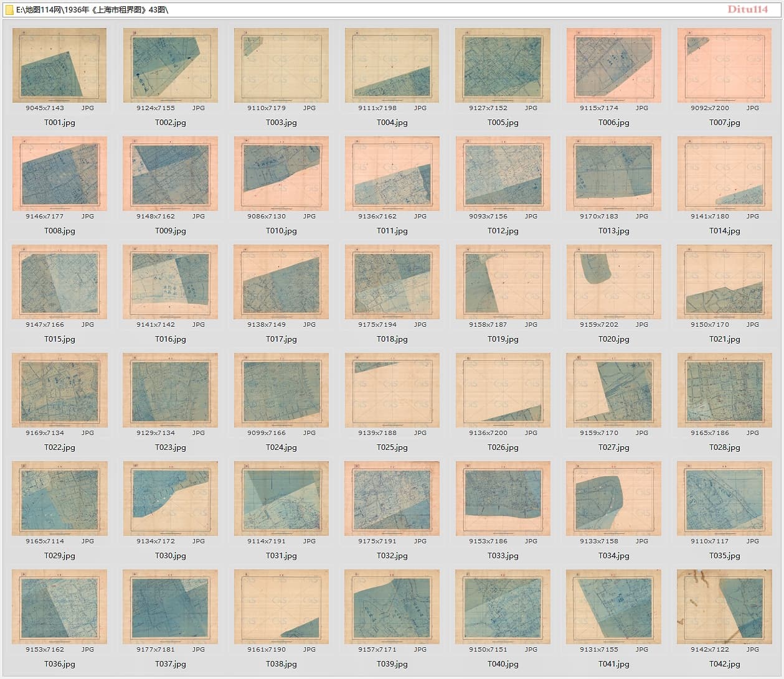Click the T034.jpg thumbnail
784x679 pixels.
click(614, 499)
